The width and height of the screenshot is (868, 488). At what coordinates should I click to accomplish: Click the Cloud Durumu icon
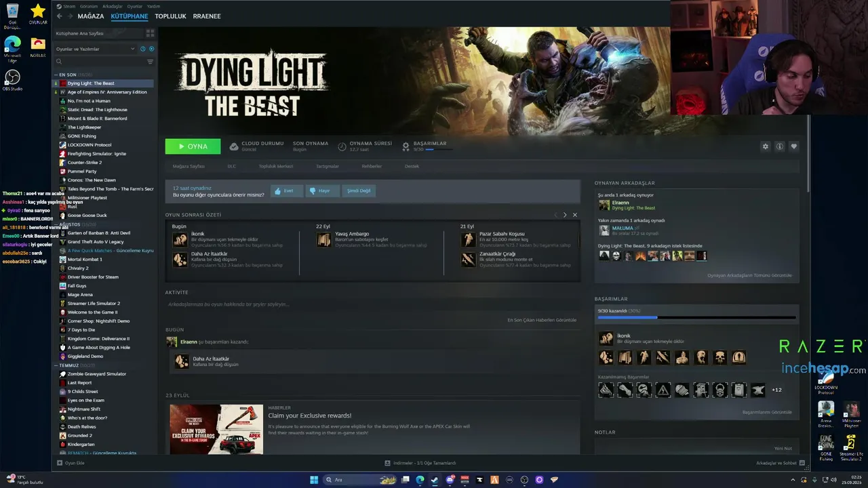pyautogui.click(x=234, y=146)
